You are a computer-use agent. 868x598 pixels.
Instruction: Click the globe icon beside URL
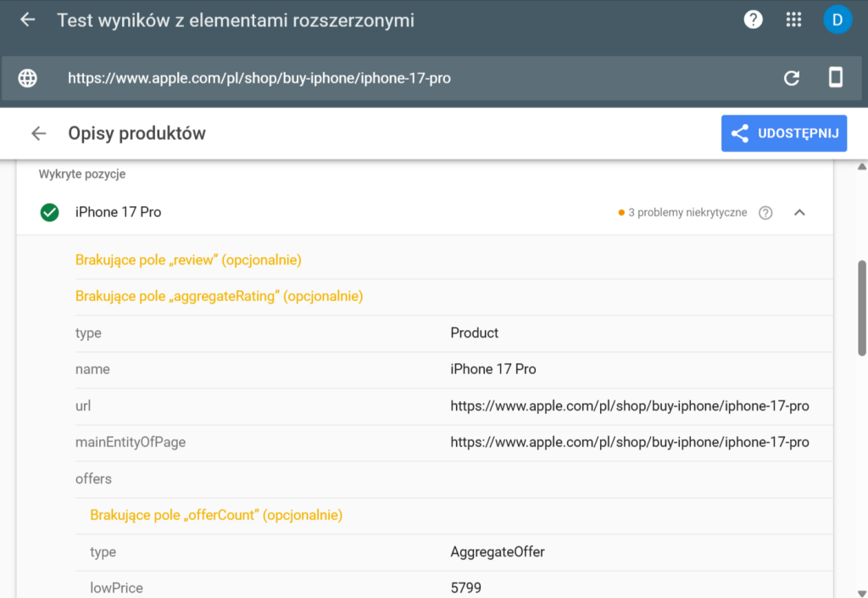coord(28,78)
